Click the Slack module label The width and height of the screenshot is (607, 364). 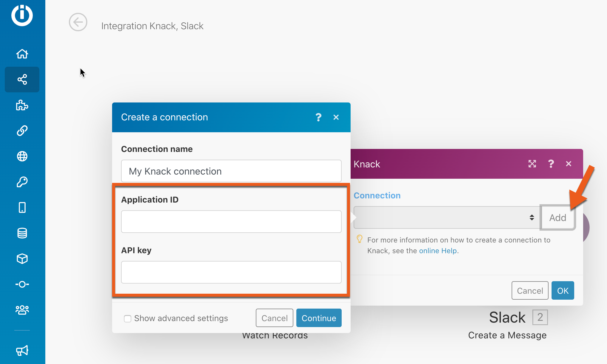[507, 318]
